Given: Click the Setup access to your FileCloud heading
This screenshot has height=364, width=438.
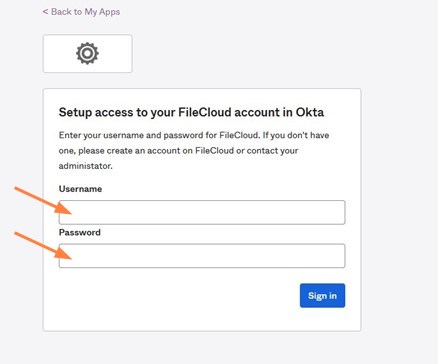Looking at the screenshot, I should coord(191,112).
